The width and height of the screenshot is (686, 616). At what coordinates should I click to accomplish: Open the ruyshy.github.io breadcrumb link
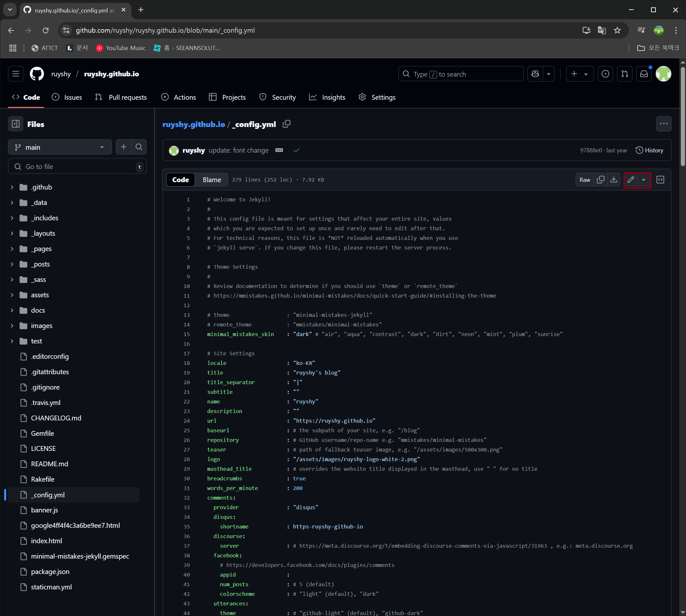tap(193, 124)
